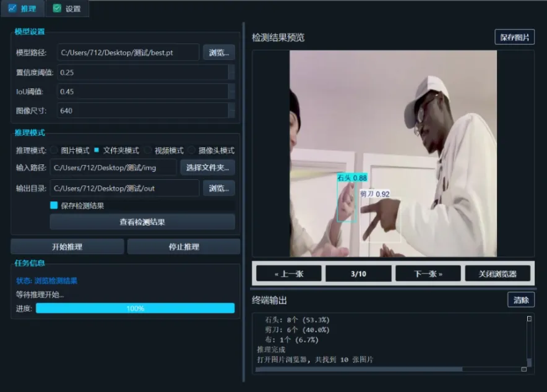The width and height of the screenshot is (547, 392).
Task: Click the 保存图片 button
Action: click(515, 37)
